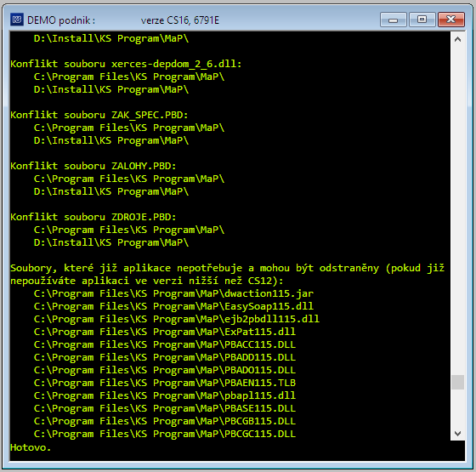Image resolution: width=476 pixels, height=472 pixels.
Task: Close the DEMO podnik window
Action: [x=451, y=20]
